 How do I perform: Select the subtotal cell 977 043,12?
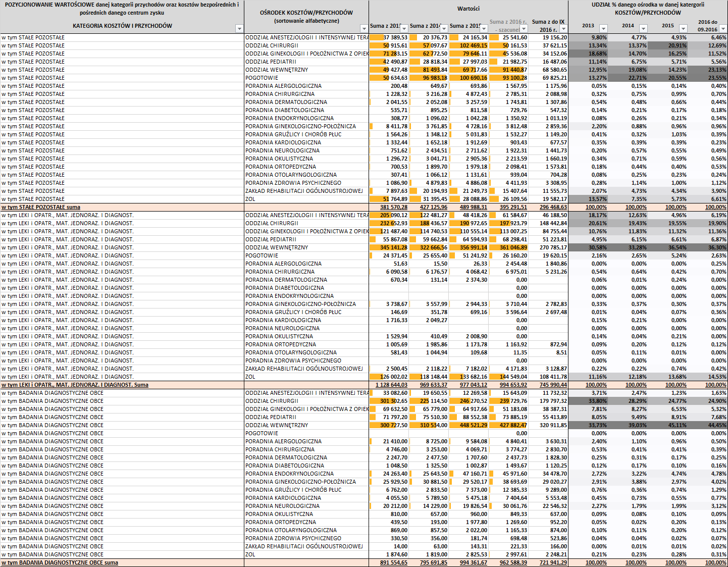[x=469, y=385]
